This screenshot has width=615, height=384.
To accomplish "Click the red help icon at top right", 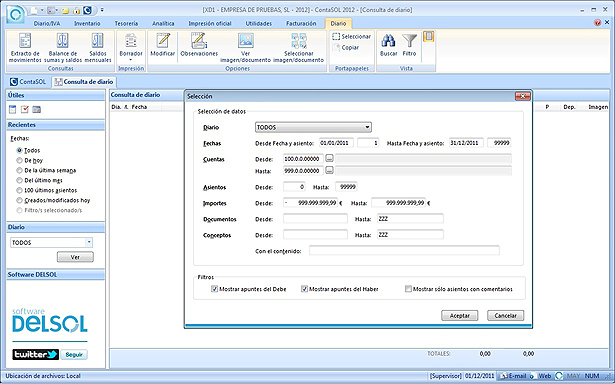I will coord(597,23).
